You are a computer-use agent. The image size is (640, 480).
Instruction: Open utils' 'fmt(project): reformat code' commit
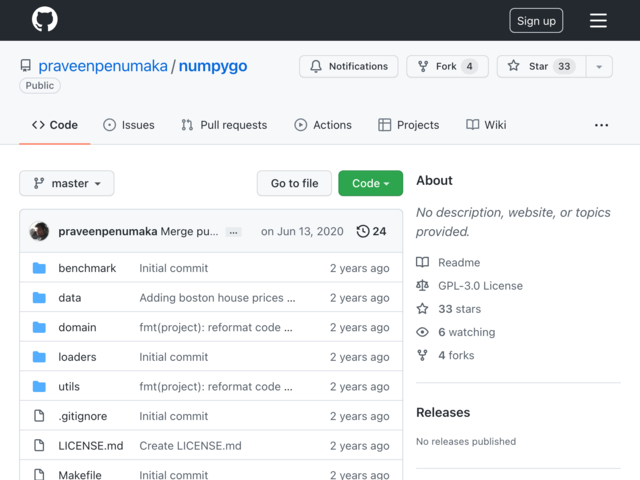pos(216,387)
